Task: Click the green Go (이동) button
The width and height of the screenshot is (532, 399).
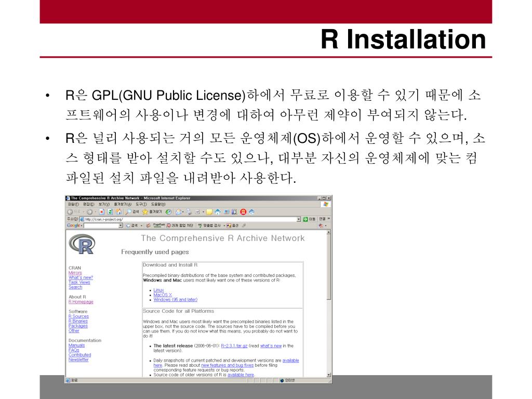Action: point(309,219)
